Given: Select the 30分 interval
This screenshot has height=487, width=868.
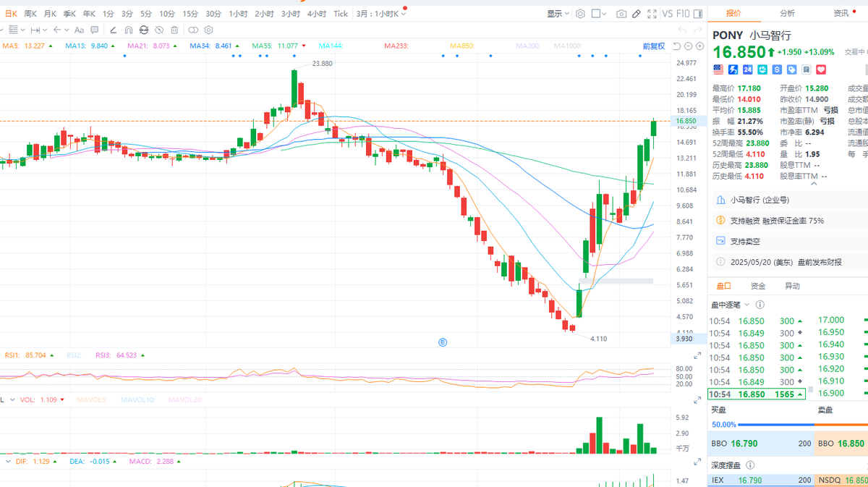Looking at the screenshot, I should pos(213,14).
